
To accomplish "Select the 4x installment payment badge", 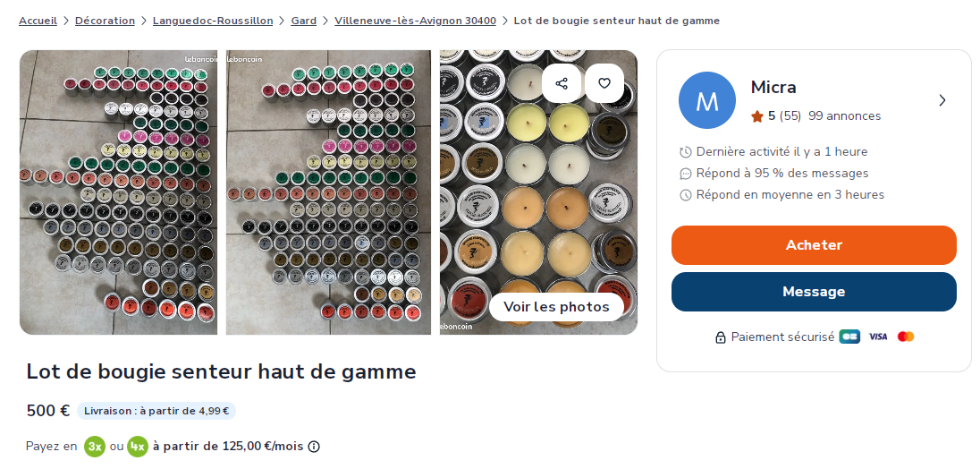I will [138, 447].
